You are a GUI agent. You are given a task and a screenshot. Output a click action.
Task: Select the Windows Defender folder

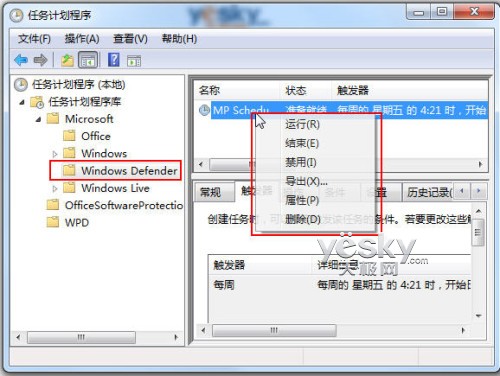click(x=129, y=171)
